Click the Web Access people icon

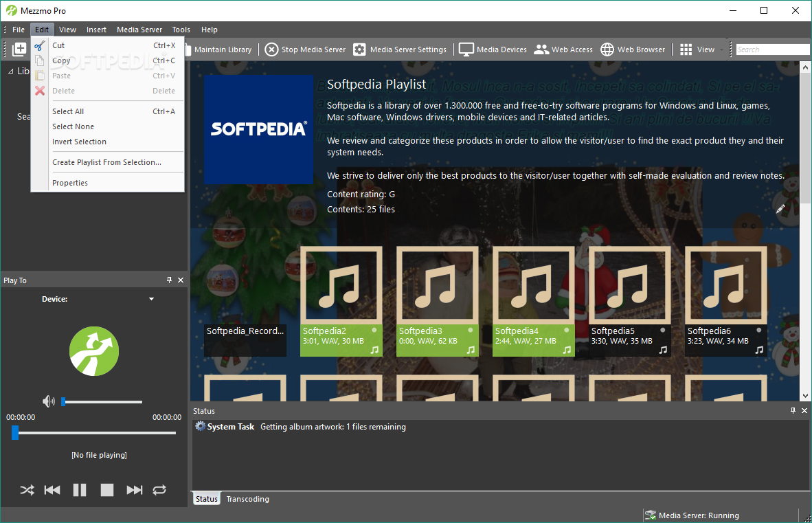[x=541, y=49]
